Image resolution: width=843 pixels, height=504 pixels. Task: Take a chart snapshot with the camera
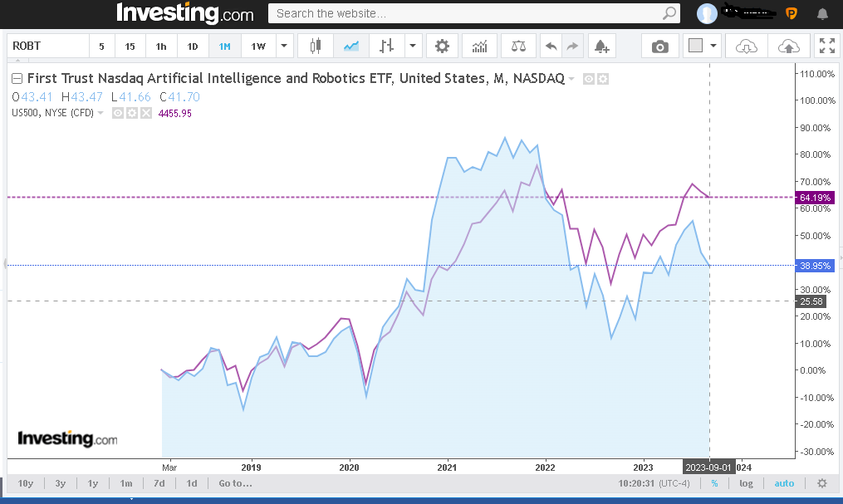660,46
